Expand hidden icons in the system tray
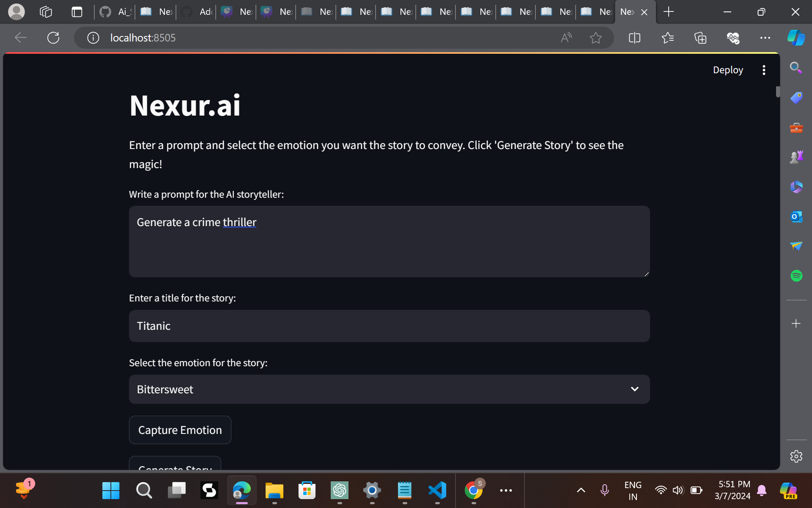The height and width of the screenshot is (508, 812). (x=581, y=490)
